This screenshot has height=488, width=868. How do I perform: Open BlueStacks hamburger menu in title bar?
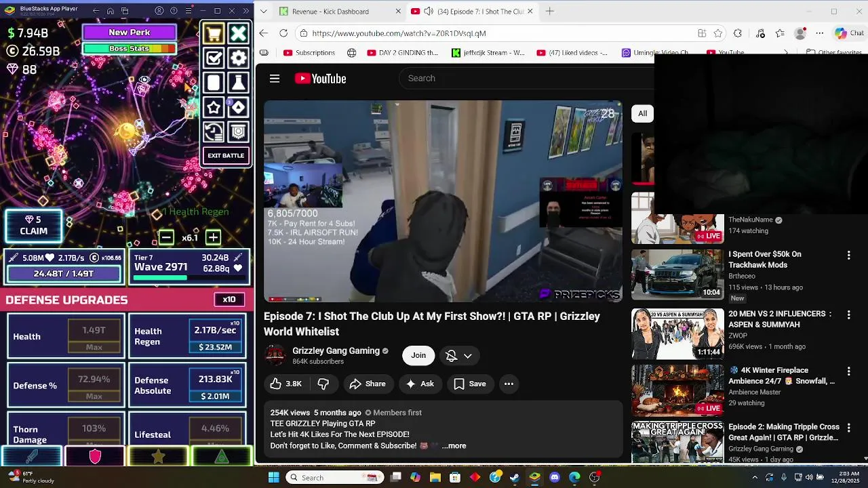[188, 11]
